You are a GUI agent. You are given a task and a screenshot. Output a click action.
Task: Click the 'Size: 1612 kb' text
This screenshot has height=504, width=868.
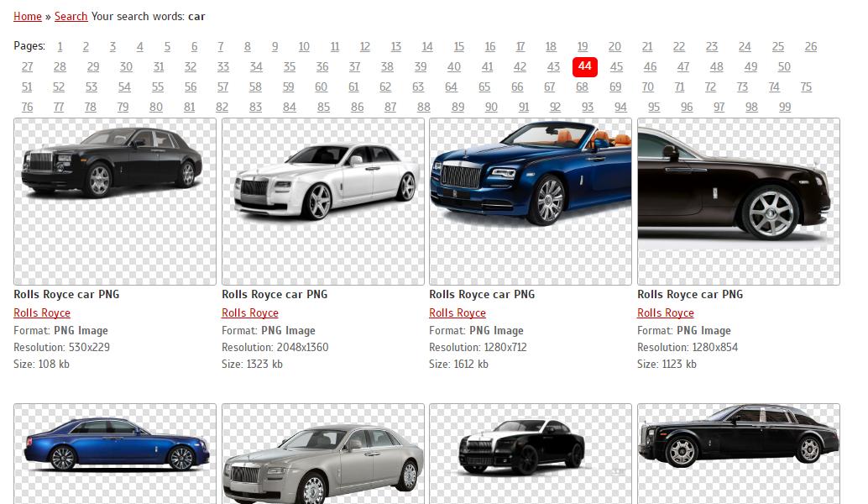[459, 364]
